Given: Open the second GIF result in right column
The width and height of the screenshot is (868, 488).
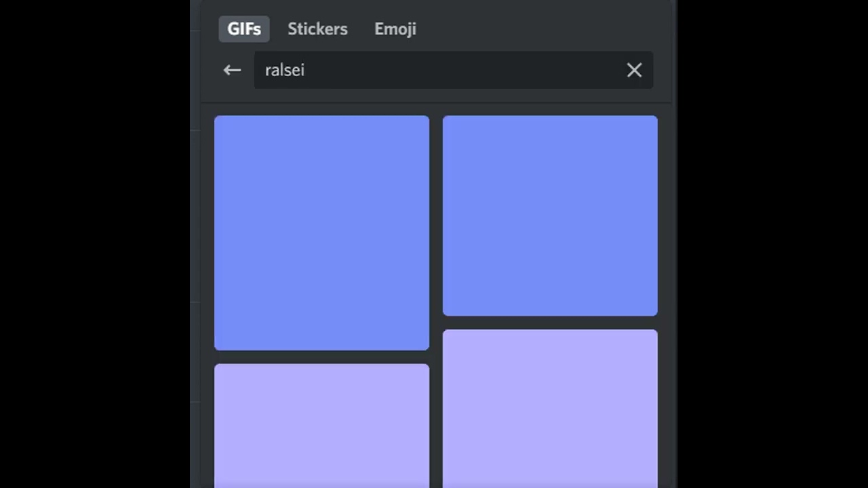Looking at the screenshot, I should (x=550, y=408).
